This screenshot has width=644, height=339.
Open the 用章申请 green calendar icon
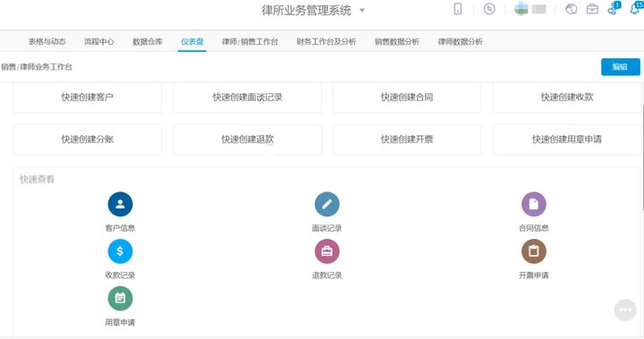point(120,299)
